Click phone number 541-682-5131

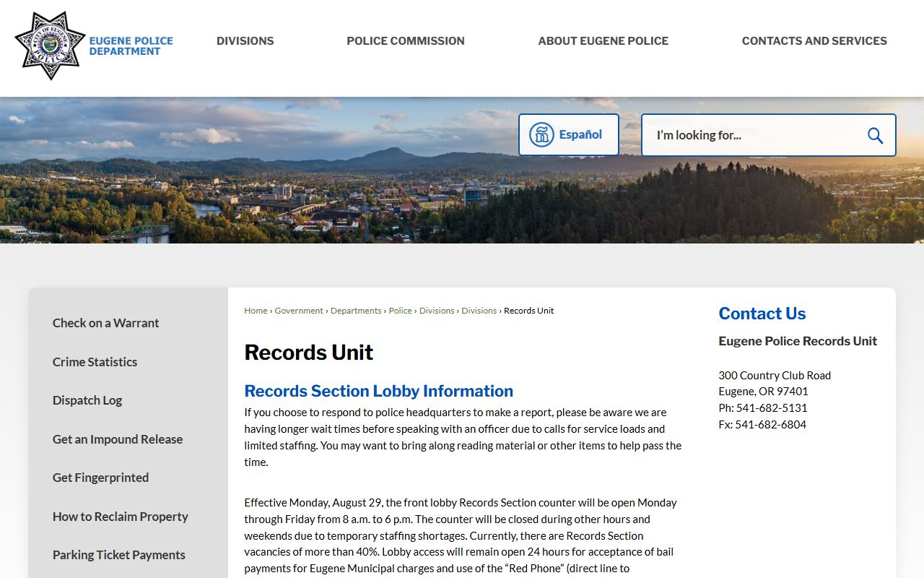[772, 408]
